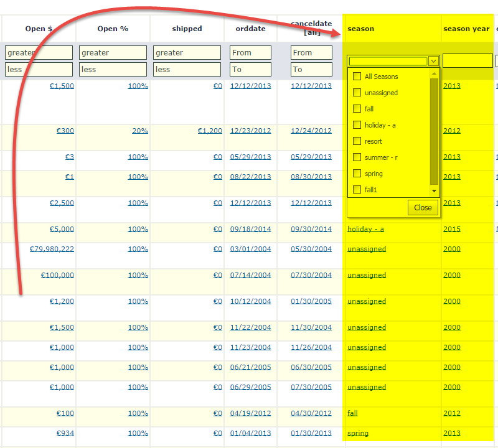This screenshot has width=498, height=448.
Task: Open the €100 open amount link
Action: (x=65, y=413)
